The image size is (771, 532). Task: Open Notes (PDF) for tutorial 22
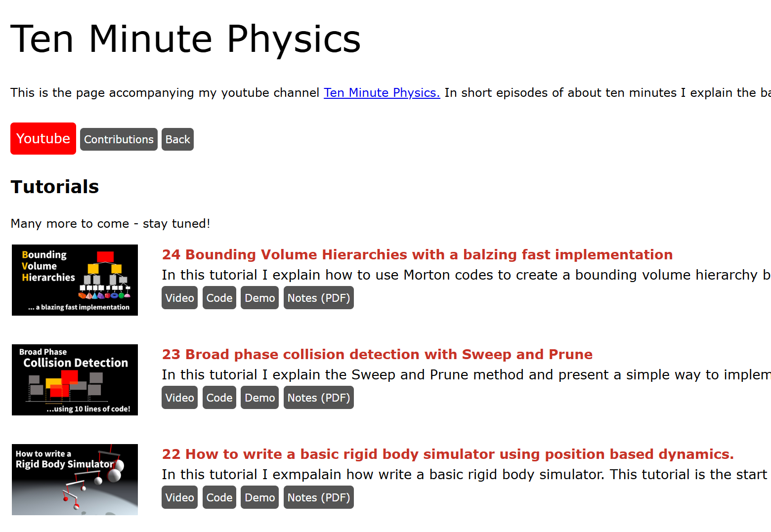pos(319,497)
